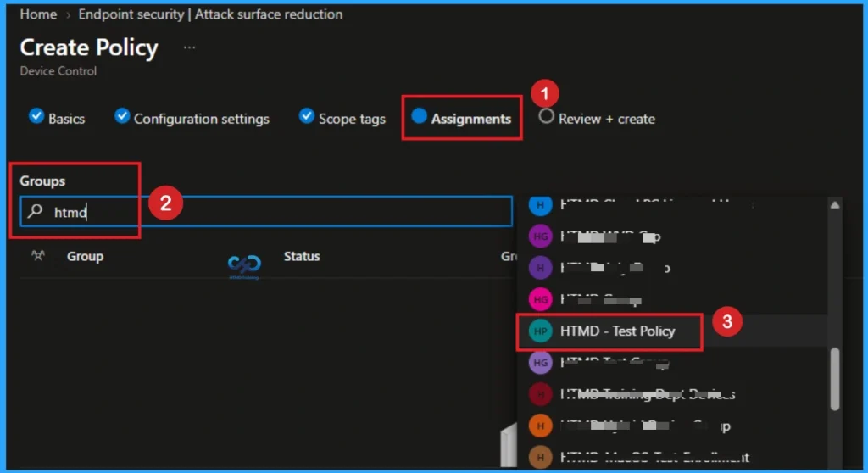
Task: Click the dropdown list scroll-up arrow
Action: [x=835, y=205]
